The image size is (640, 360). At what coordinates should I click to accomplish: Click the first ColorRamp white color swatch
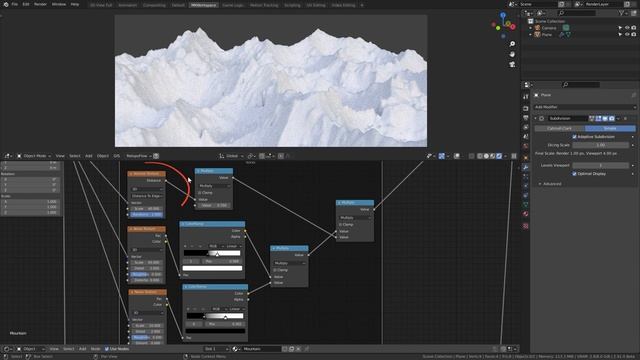pos(212,268)
